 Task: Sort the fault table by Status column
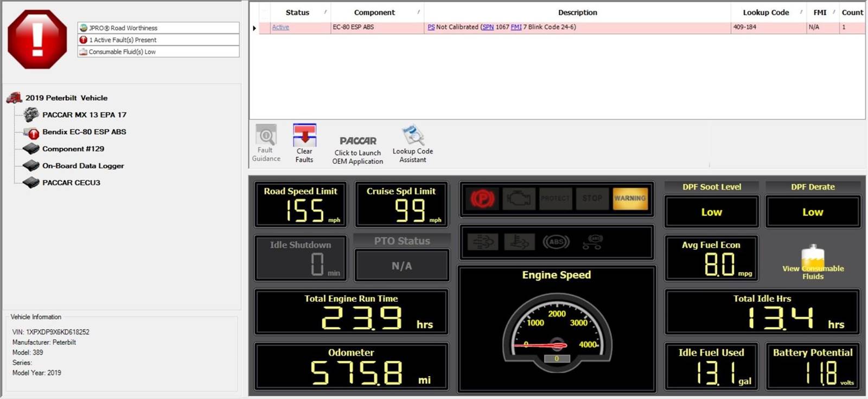(x=297, y=12)
